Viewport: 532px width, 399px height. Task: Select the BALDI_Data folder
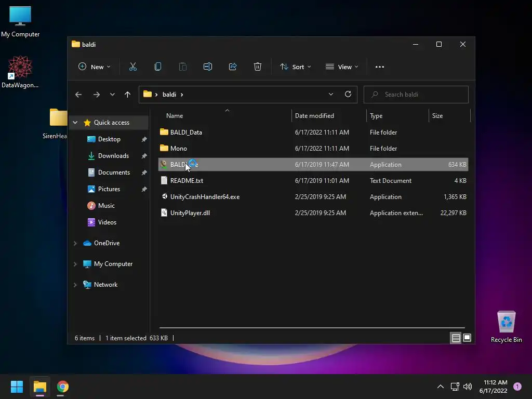313,132
